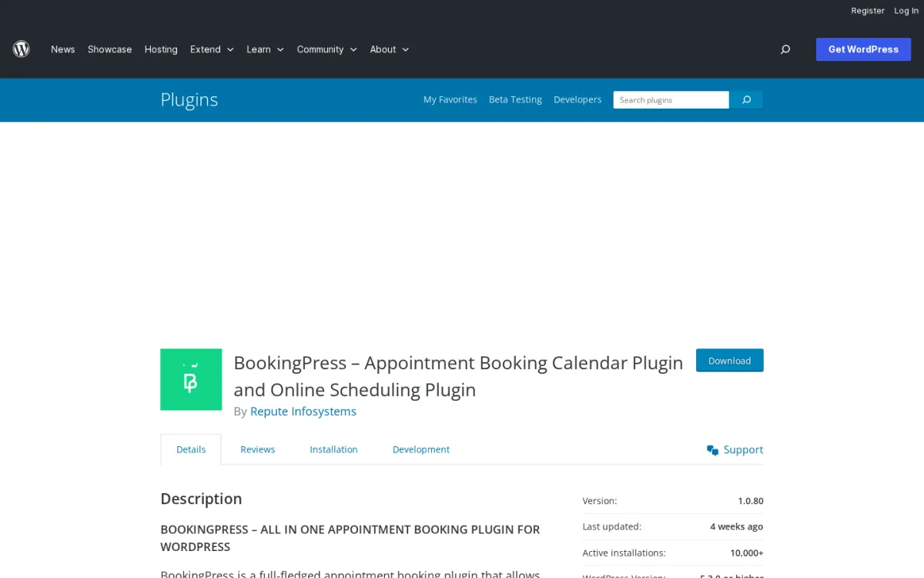Click the Support chat bubbles icon

click(x=712, y=450)
